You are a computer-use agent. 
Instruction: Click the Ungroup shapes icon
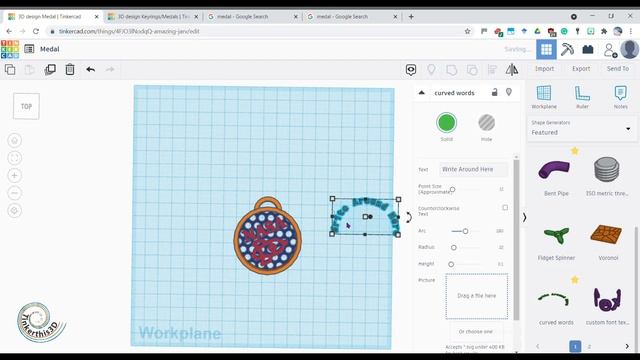[x=472, y=70]
